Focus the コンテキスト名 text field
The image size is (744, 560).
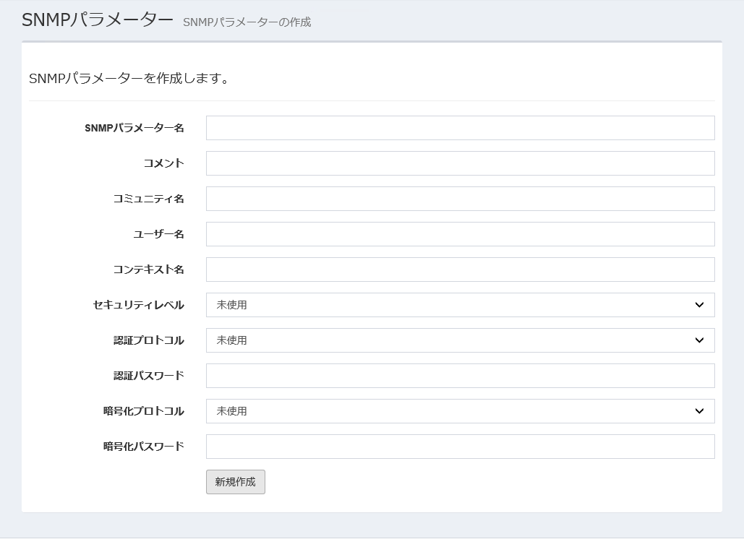click(460, 270)
